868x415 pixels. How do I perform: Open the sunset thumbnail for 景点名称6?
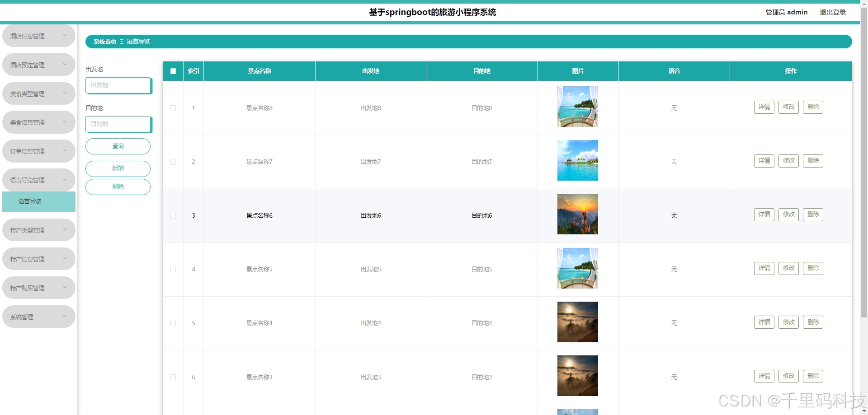(578, 214)
